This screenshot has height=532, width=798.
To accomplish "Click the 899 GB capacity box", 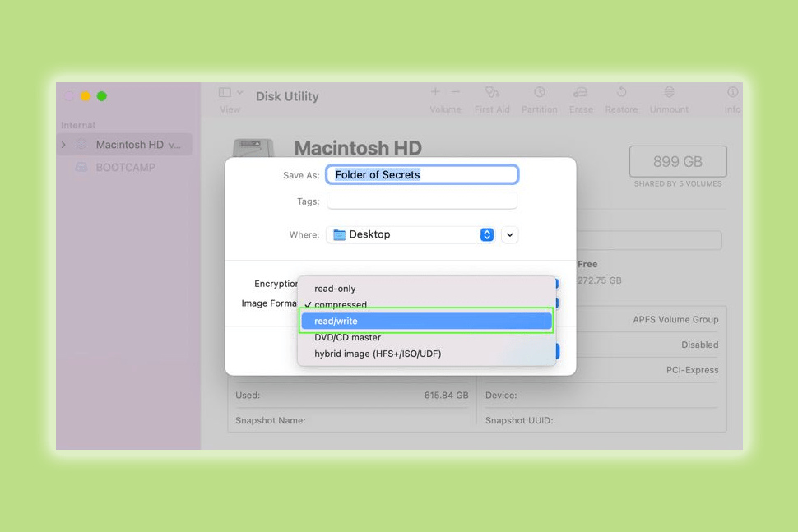I will click(x=678, y=161).
